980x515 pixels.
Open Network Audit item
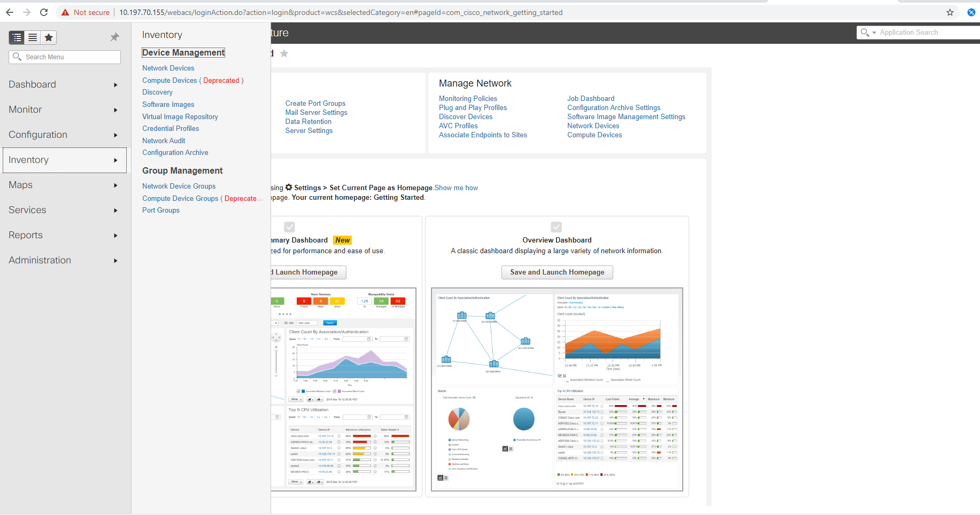coord(164,141)
